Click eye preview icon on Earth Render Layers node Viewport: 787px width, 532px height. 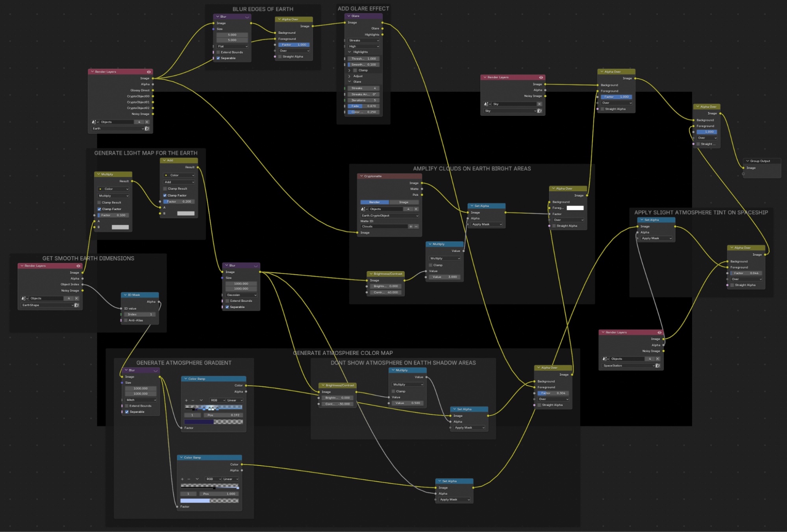pyautogui.click(x=149, y=72)
